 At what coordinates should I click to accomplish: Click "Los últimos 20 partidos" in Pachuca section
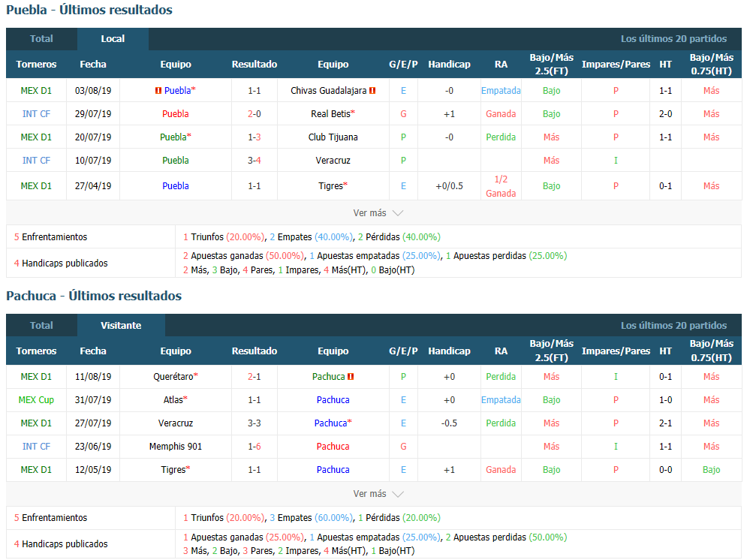(x=673, y=325)
